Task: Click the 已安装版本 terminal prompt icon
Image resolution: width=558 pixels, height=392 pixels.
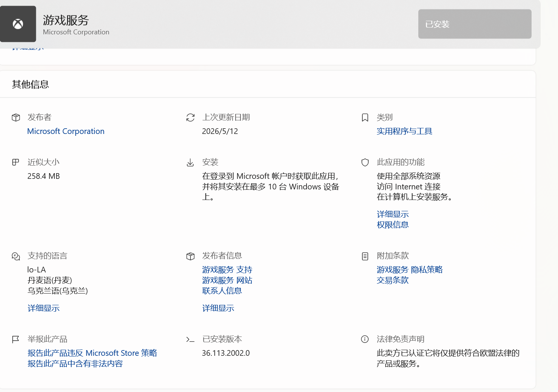Action: [x=190, y=340]
